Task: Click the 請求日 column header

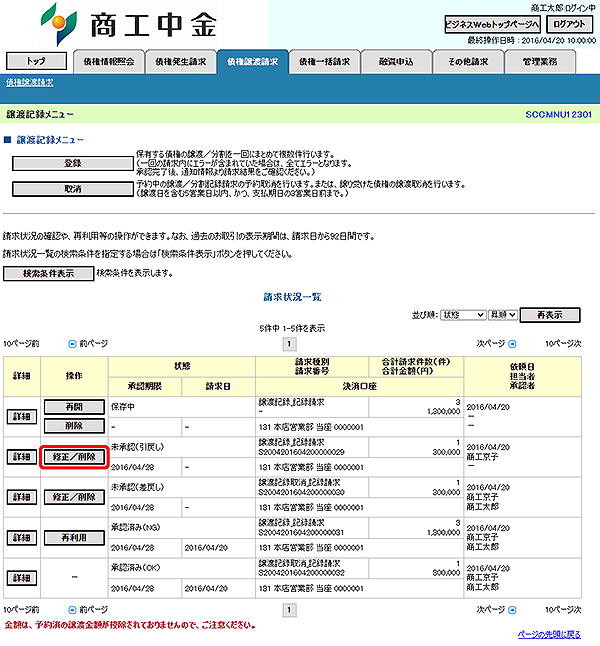Action: coord(218,386)
